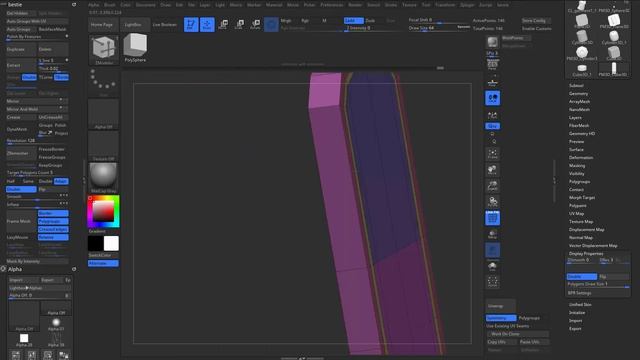The image size is (640, 360).
Task: Toggle the Mrgb channel button
Action: [286, 20]
